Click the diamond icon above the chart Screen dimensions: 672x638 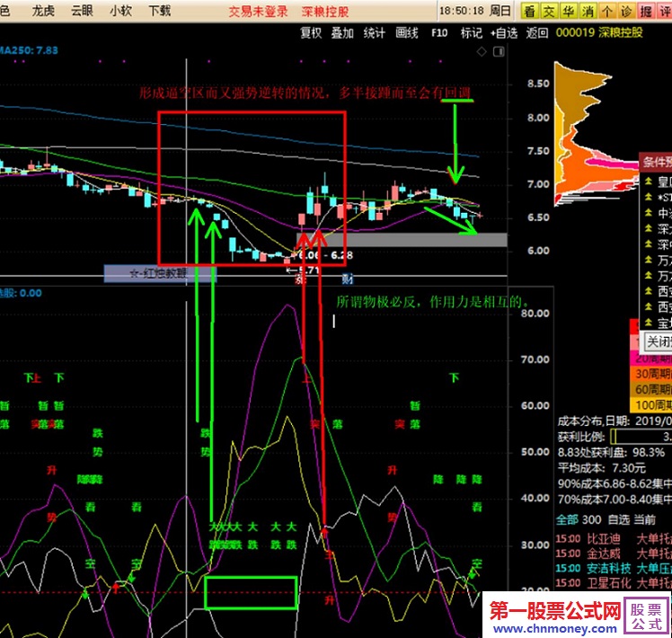(x=482, y=52)
